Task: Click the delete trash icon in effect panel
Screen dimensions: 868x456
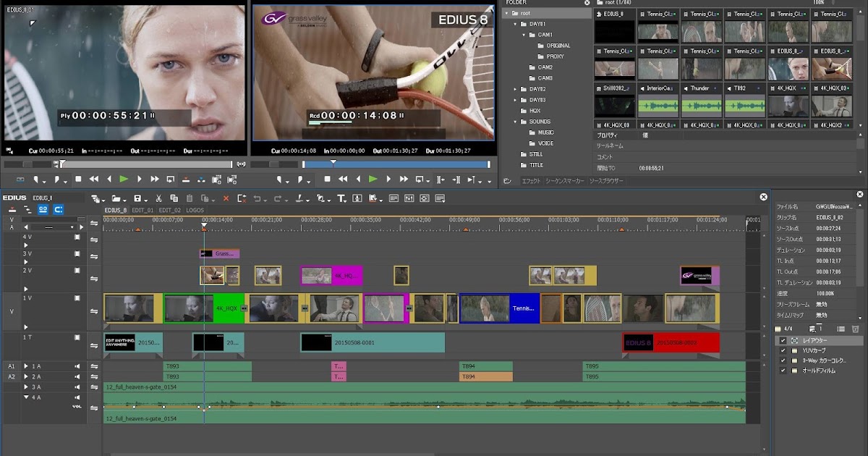Action: (x=855, y=329)
